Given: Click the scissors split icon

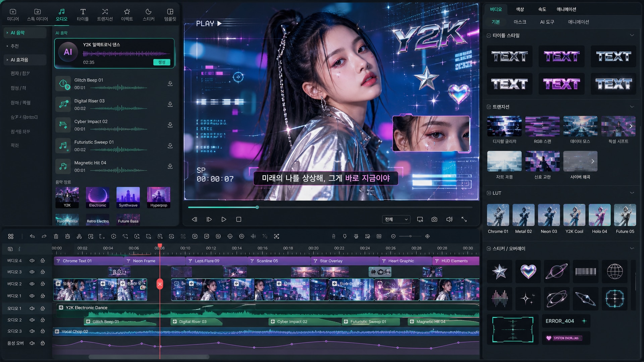Looking at the screenshot, I should pos(79,236).
